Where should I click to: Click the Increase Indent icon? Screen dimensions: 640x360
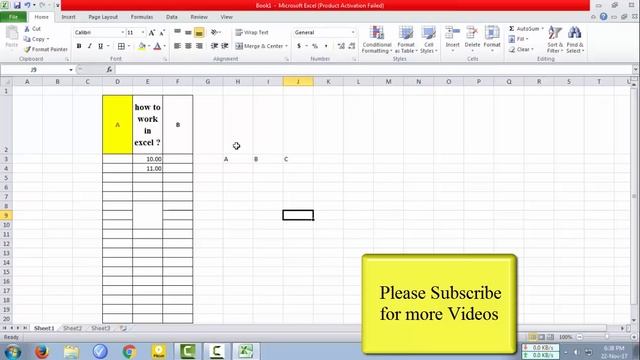224,46
